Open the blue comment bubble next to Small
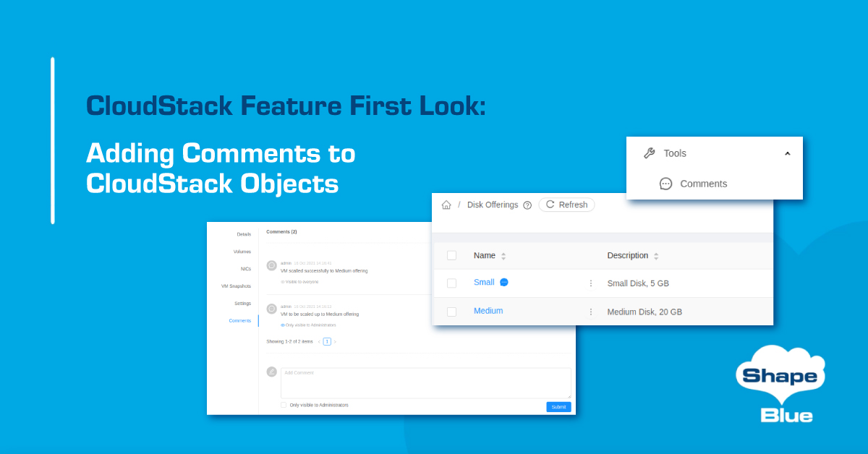Screen dimensions: 868x454 [x=504, y=282]
